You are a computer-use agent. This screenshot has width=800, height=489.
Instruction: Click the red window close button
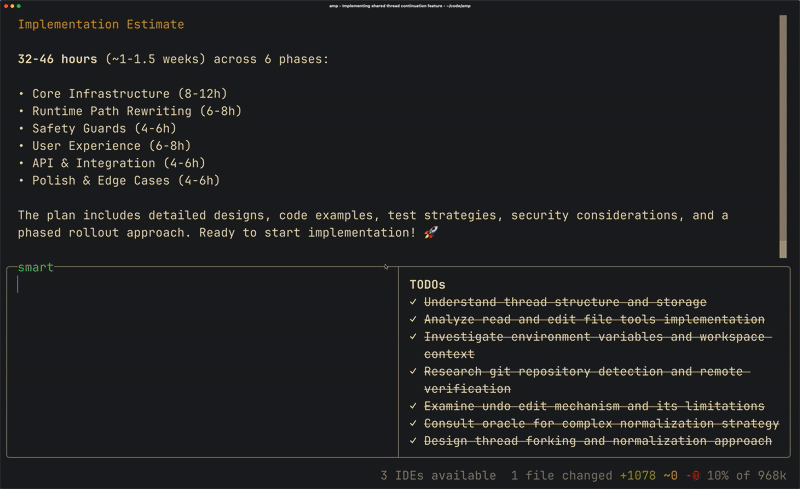tap(5, 6)
